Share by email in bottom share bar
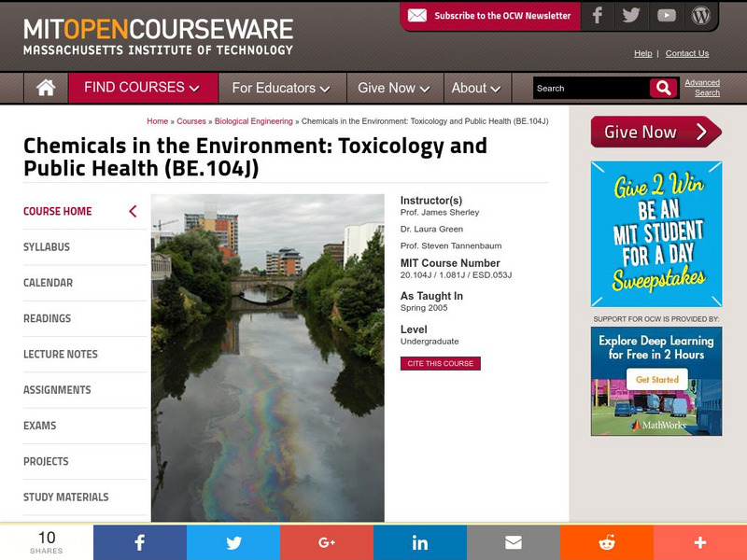This screenshot has width=747, height=560. [x=514, y=542]
